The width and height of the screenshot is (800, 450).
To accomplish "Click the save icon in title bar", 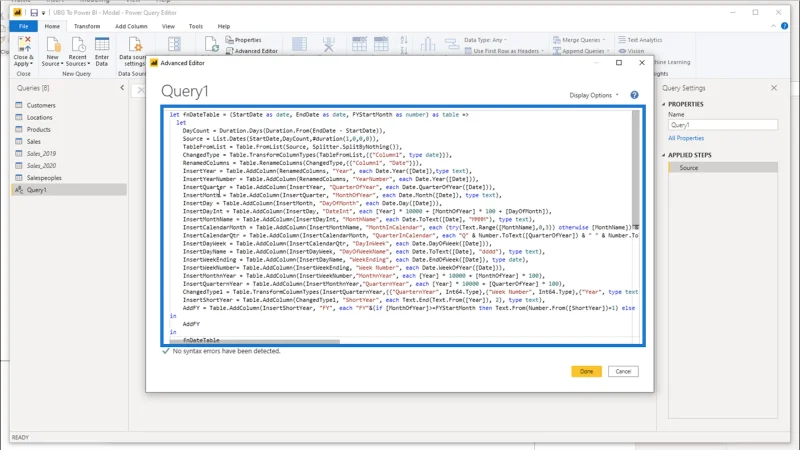I will click(x=34, y=13).
